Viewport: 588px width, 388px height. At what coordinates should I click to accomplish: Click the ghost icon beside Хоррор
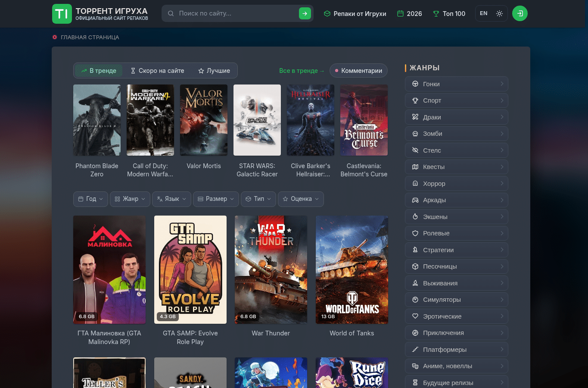tap(415, 184)
